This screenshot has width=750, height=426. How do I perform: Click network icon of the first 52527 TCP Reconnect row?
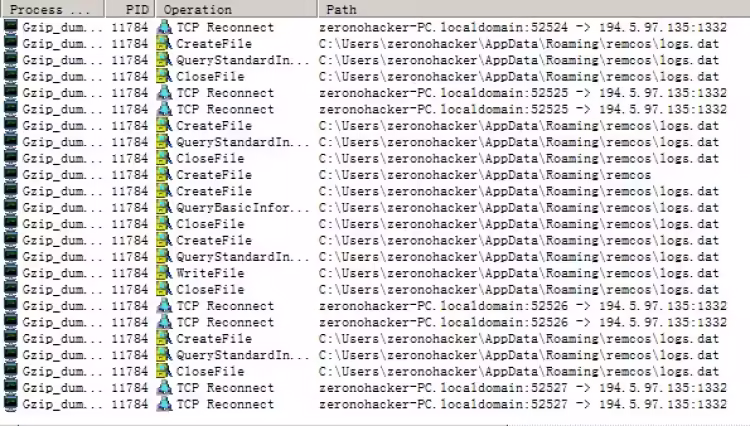(164, 388)
